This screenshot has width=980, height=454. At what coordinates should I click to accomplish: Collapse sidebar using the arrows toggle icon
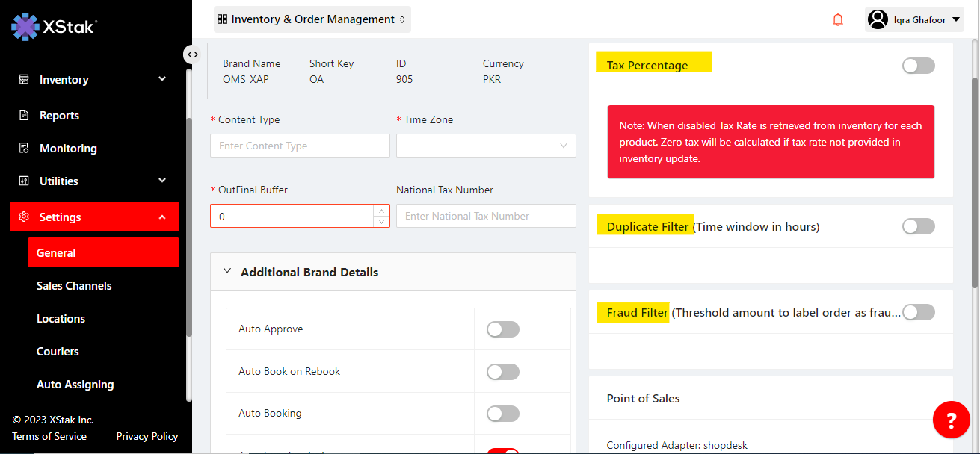coord(192,54)
